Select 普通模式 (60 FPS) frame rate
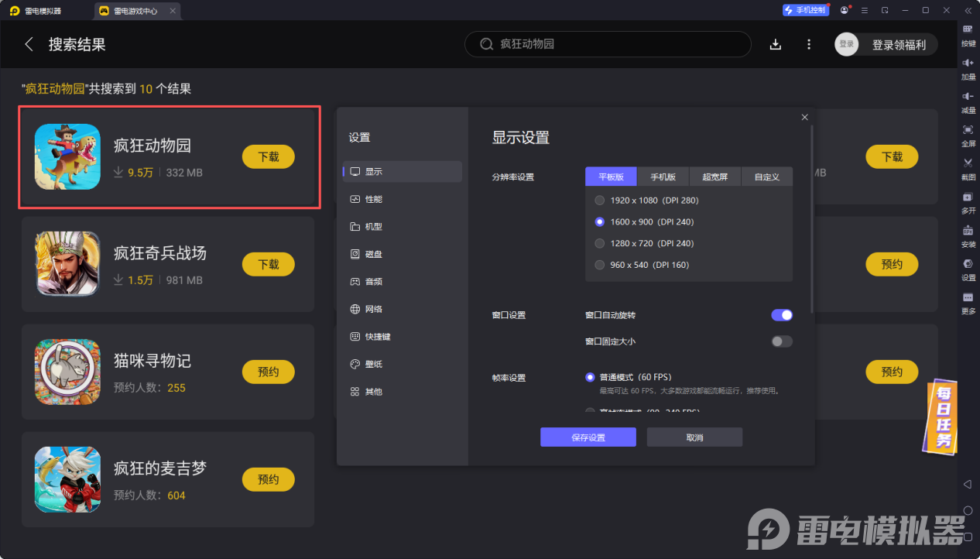The height and width of the screenshot is (559, 980). (629, 377)
